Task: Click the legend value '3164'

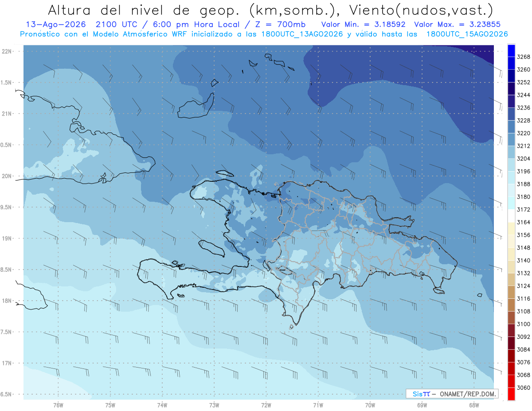Action: pyautogui.click(x=523, y=222)
